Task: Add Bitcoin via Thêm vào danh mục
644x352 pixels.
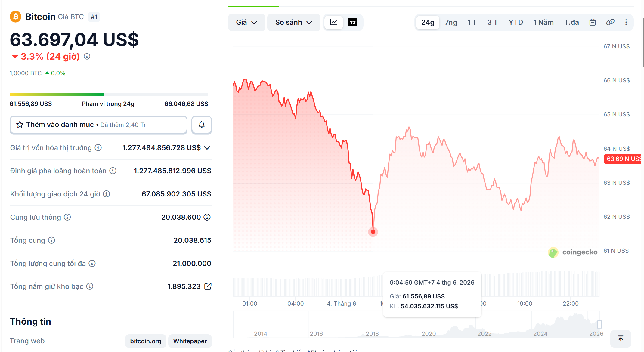Action: 98,125
